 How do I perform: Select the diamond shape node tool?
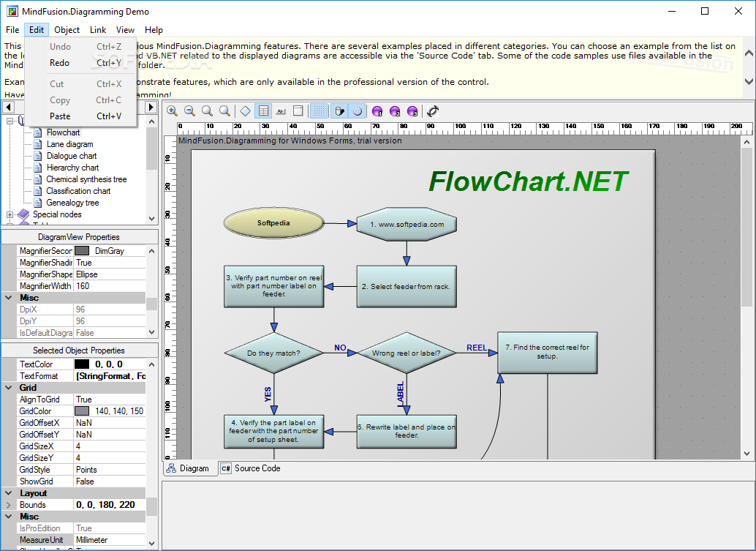click(246, 111)
